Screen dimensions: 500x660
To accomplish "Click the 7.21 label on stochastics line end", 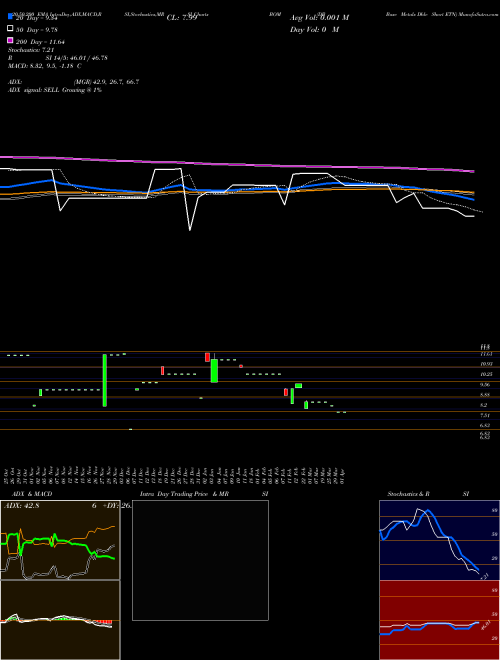I will (484, 576).
